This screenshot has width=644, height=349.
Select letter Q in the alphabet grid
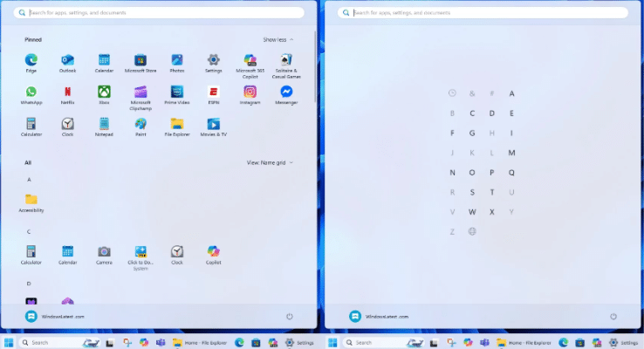(511, 173)
